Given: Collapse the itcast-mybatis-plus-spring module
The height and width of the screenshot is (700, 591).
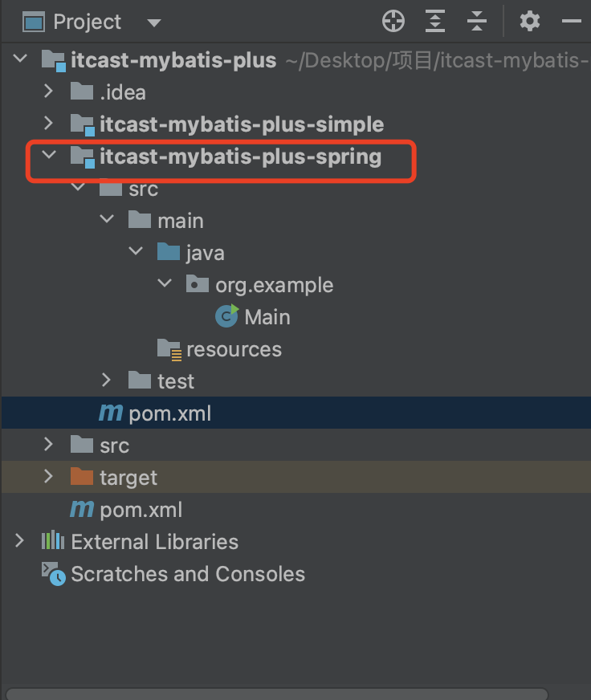Looking at the screenshot, I should (49, 156).
